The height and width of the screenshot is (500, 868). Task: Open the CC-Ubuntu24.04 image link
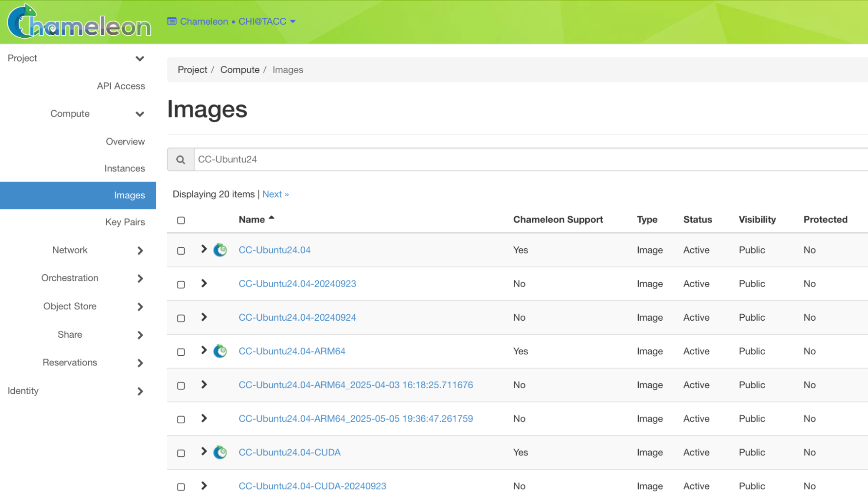click(x=274, y=250)
